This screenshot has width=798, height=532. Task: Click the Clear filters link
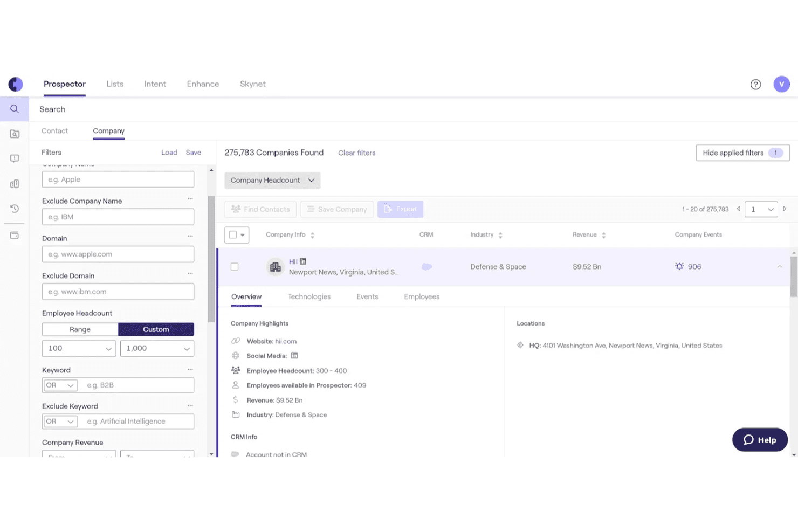[x=357, y=153]
